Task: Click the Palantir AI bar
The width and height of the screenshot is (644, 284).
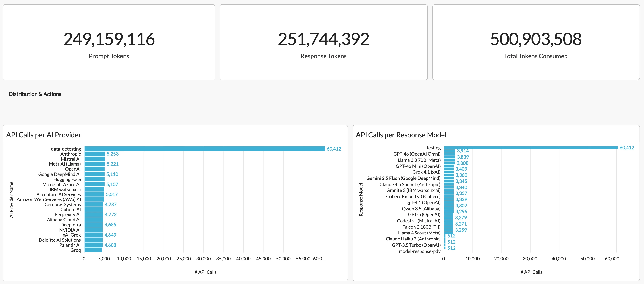Action: (93, 245)
